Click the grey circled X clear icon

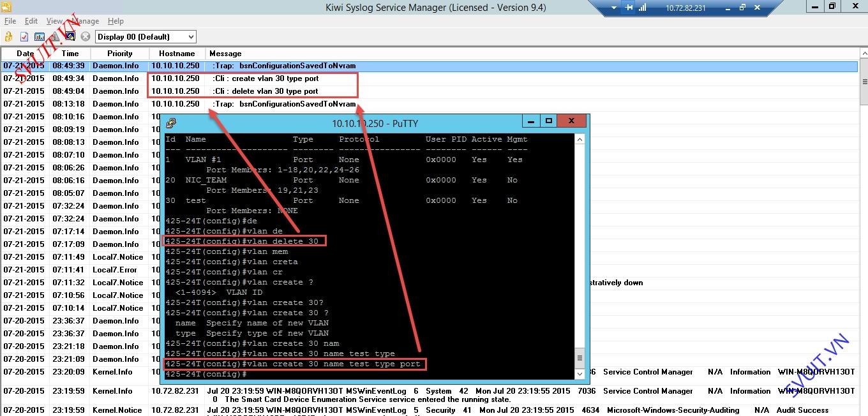point(86,37)
